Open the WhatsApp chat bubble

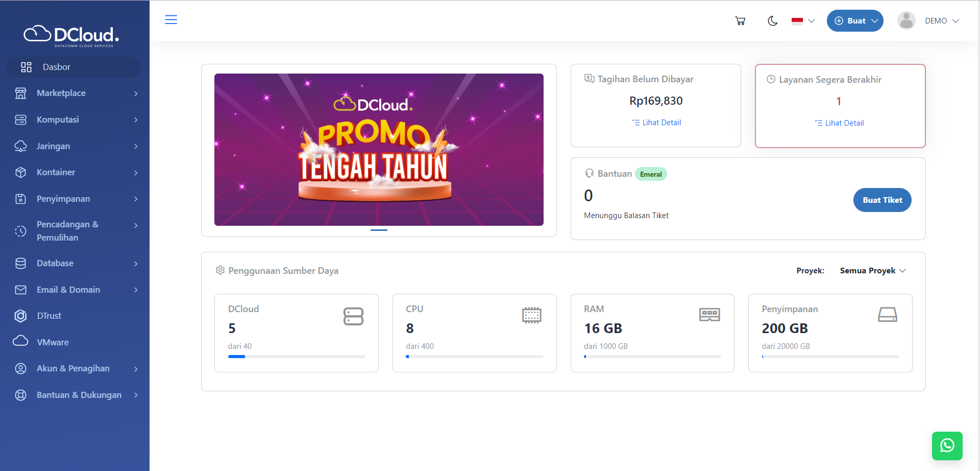[x=947, y=445]
